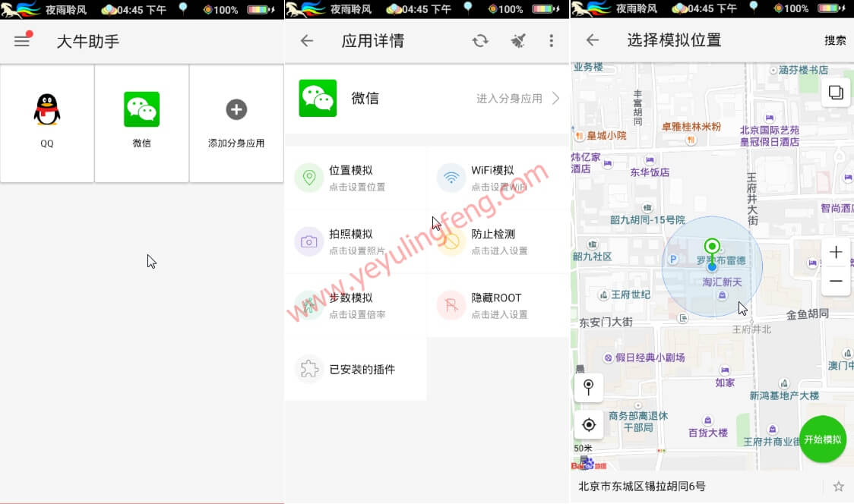Viewport: 854px width, 504px height.
Task: Click the 微信 icon in app details
Action: [x=318, y=98]
